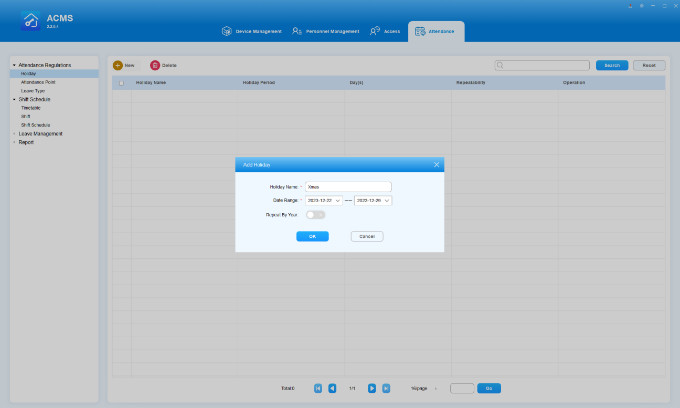Go to the previous page arrow
The width and height of the screenshot is (680, 408).
[x=332, y=388]
